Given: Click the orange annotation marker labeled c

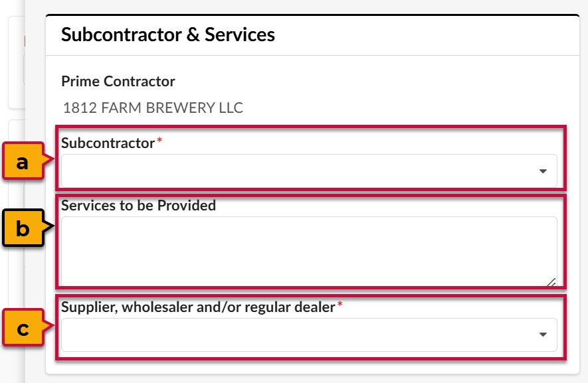Looking at the screenshot, I should click(22, 327).
